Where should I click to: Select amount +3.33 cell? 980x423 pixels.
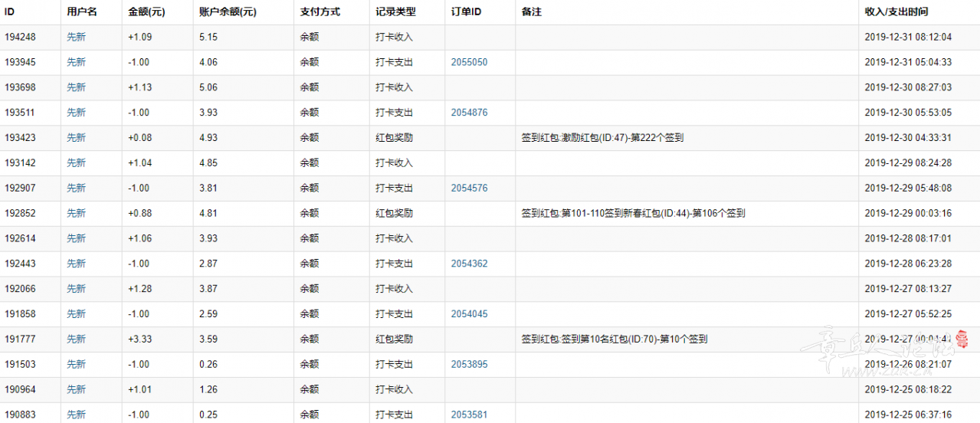[140, 339]
